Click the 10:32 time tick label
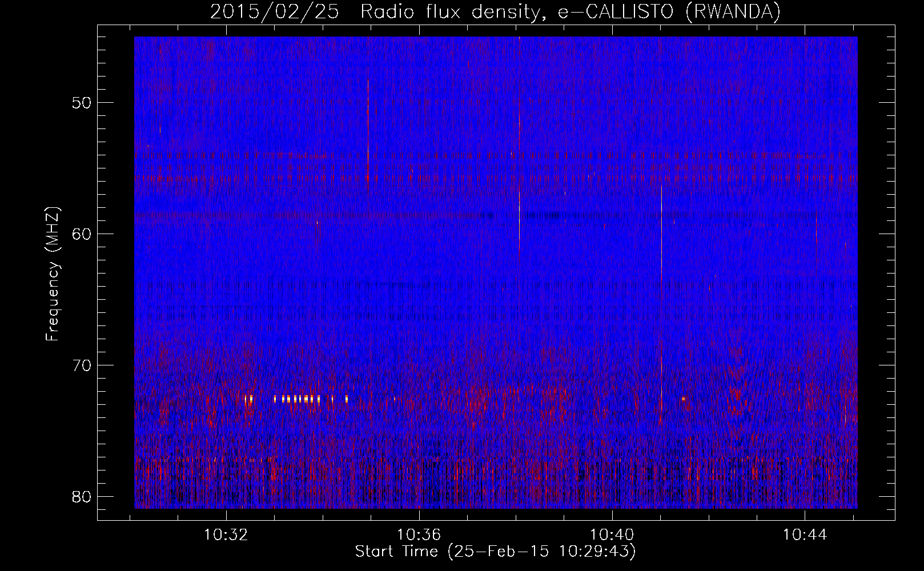Image resolution: width=924 pixels, height=571 pixels. point(226,536)
